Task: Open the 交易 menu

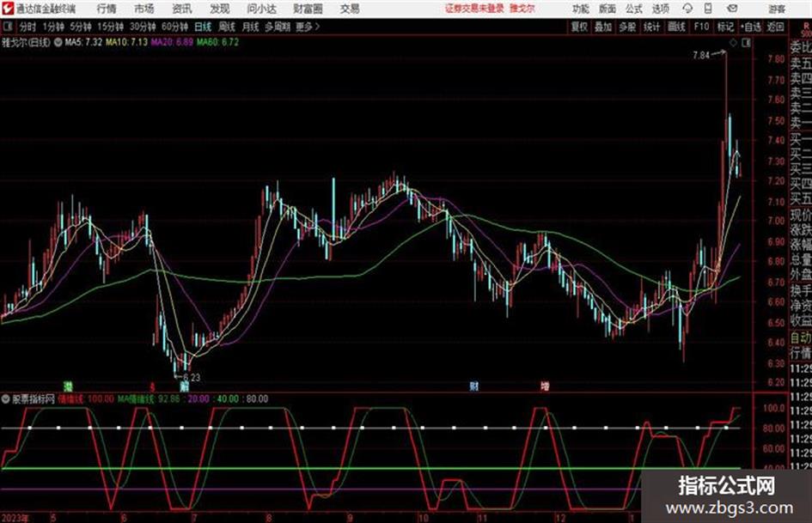Action: tap(350, 9)
